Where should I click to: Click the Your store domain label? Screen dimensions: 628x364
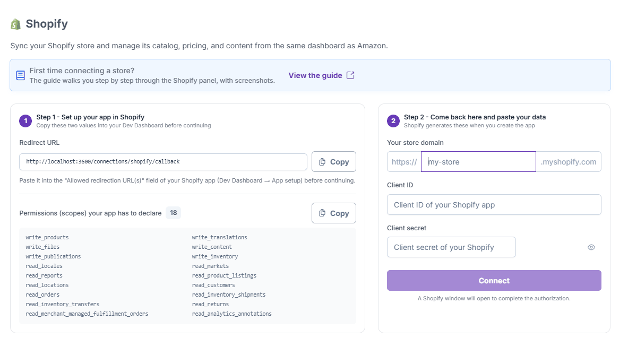tap(415, 143)
